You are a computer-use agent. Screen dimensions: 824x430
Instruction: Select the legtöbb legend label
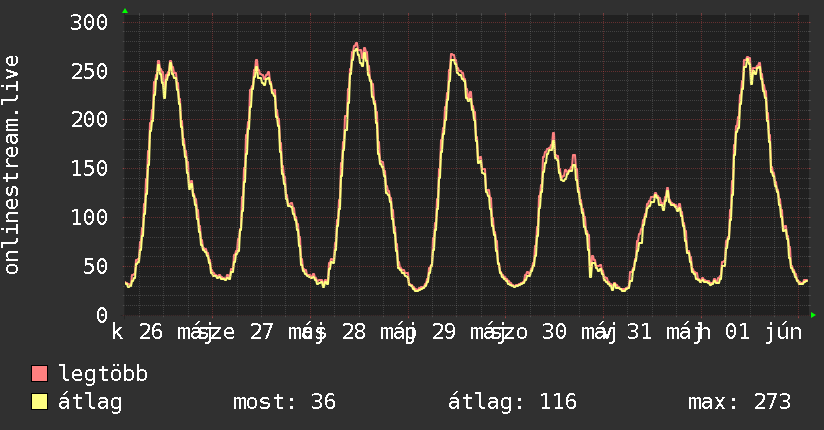coord(103,374)
